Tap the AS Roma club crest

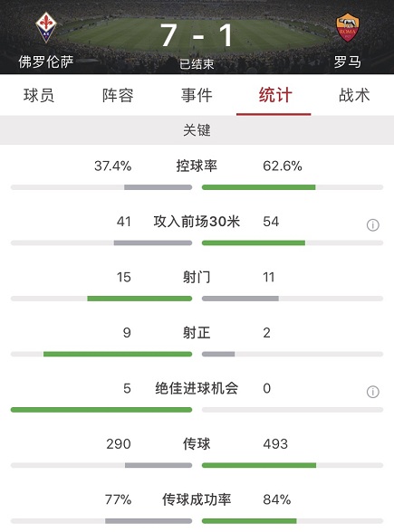point(347,28)
